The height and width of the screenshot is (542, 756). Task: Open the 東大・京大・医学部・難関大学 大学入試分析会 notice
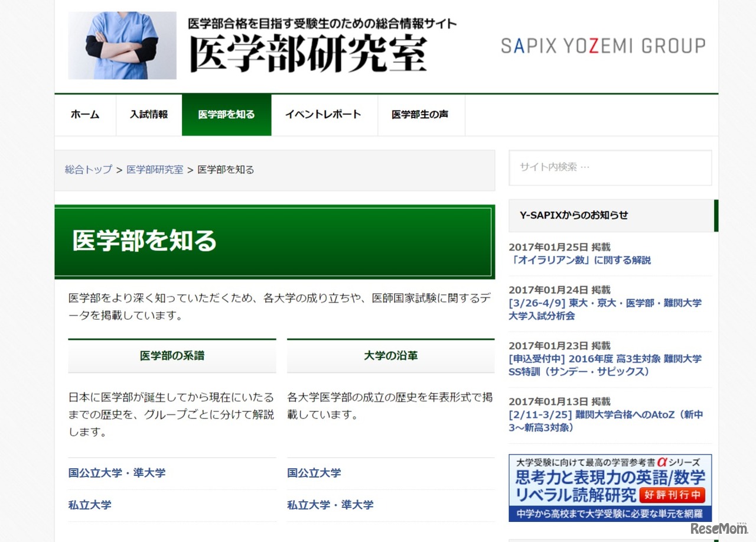coord(605,309)
